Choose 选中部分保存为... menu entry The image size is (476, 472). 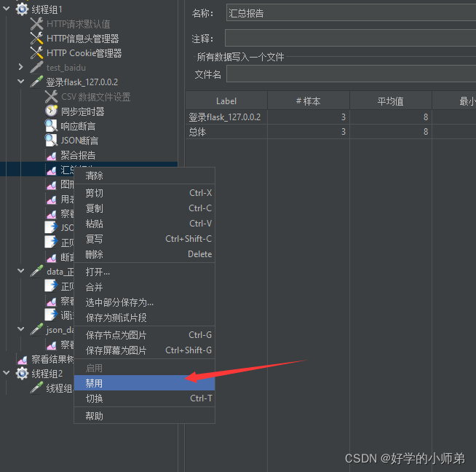[x=145, y=302]
